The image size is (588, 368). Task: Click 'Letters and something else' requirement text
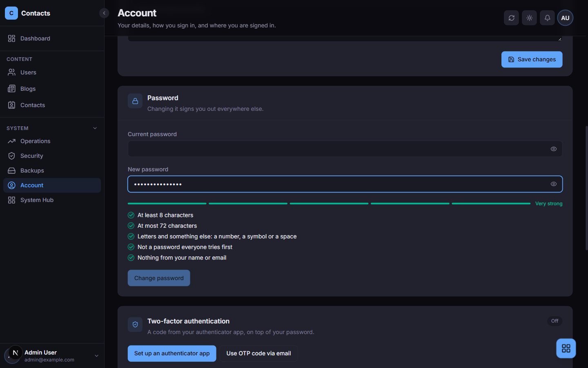[x=217, y=236]
